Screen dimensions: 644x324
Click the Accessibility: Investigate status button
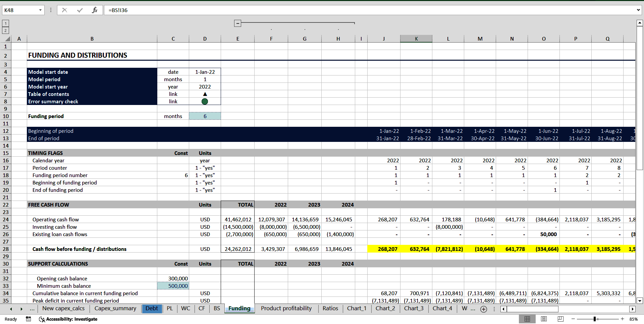coord(68,319)
